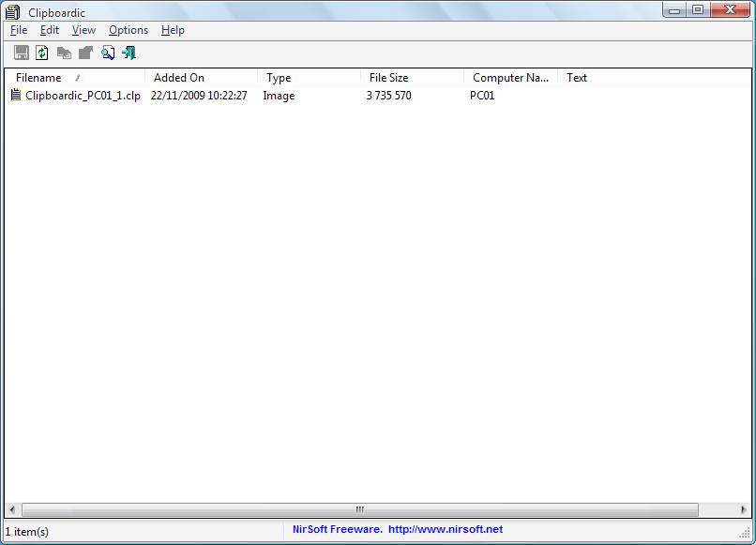This screenshot has width=756, height=545.
Task: Open the nirsoft.net link in the status bar
Action: 446,529
